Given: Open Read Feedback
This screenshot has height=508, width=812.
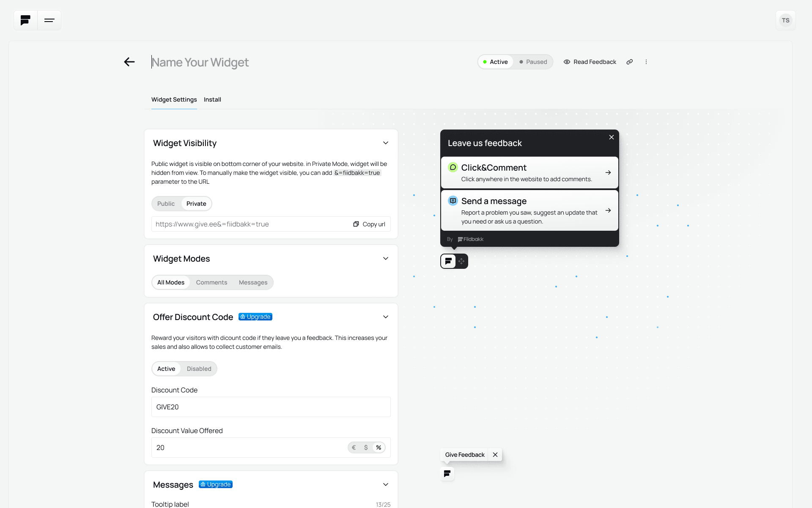Looking at the screenshot, I should click(590, 62).
